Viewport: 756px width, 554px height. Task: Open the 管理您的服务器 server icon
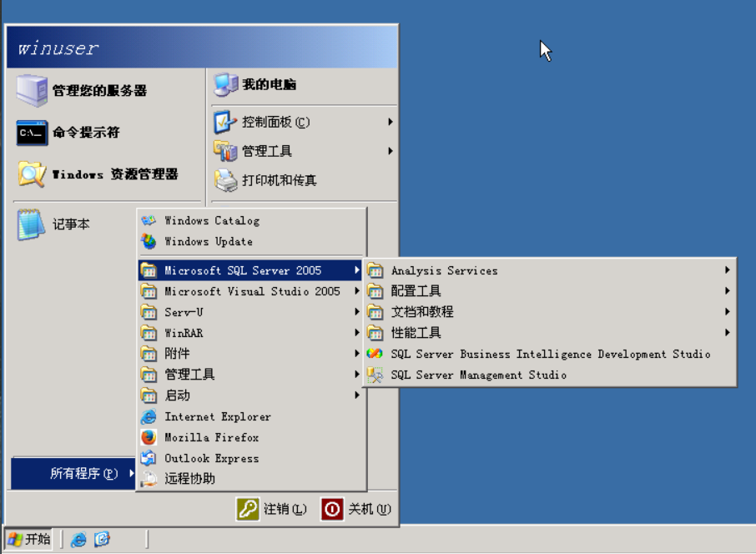32,91
